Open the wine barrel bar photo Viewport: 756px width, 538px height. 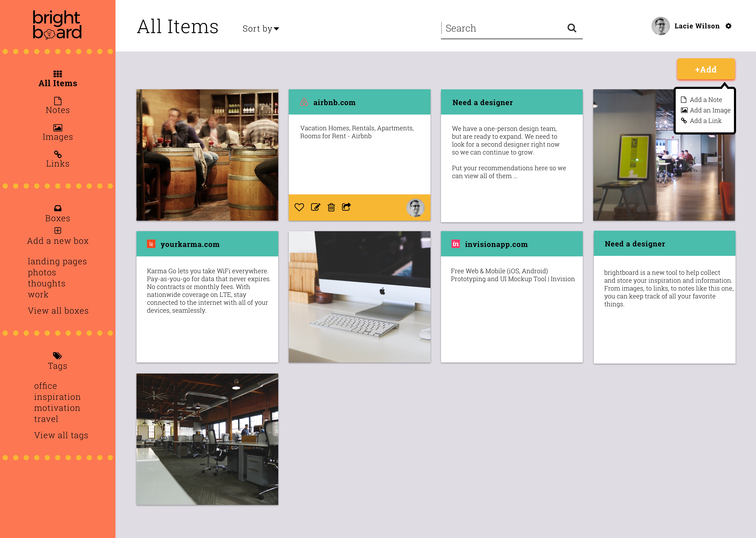point(207,155)
